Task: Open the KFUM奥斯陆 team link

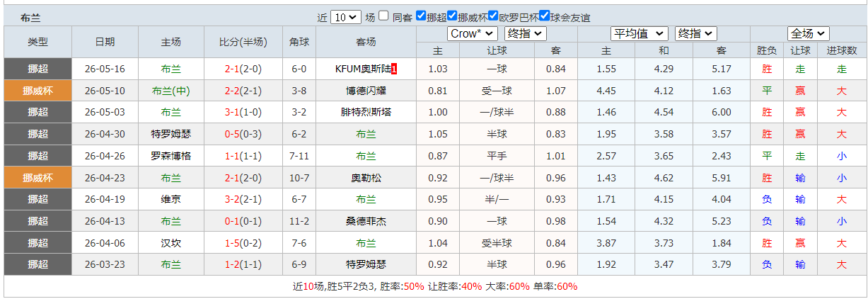Action: click(364, 69)
